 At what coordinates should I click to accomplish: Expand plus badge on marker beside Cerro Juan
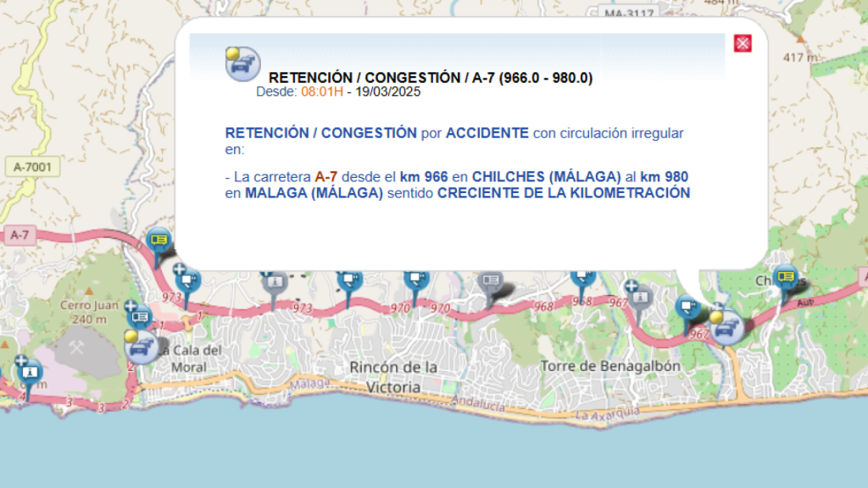click(x=130, y=306)
